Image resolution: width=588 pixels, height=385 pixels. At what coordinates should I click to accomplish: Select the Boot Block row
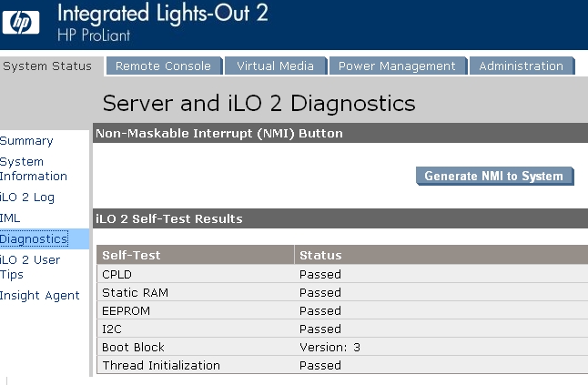pos(342,347)
